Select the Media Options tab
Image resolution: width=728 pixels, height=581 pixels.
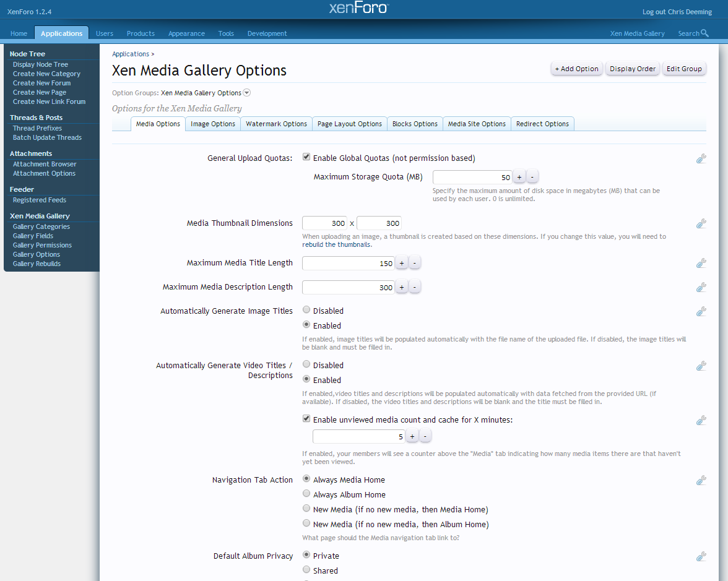coord(158,124)
